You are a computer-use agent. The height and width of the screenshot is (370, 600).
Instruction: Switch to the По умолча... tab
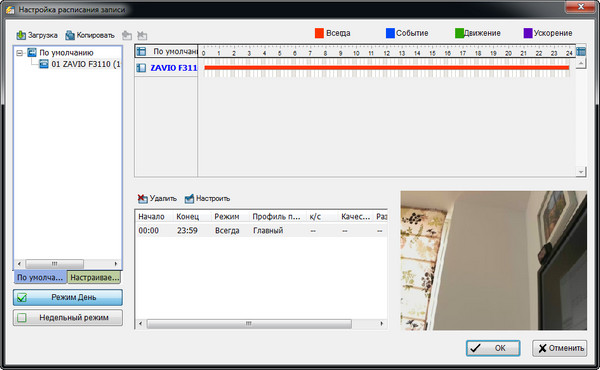[40, 277]
